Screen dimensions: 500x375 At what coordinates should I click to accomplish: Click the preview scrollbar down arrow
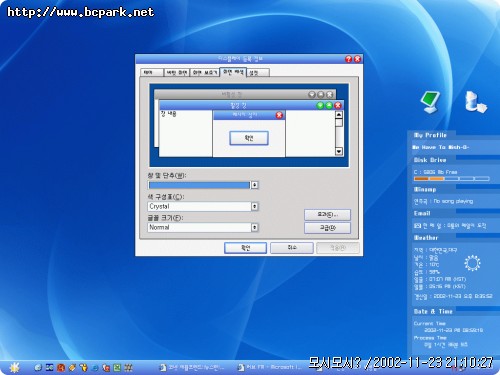click(x=339, y=152)
